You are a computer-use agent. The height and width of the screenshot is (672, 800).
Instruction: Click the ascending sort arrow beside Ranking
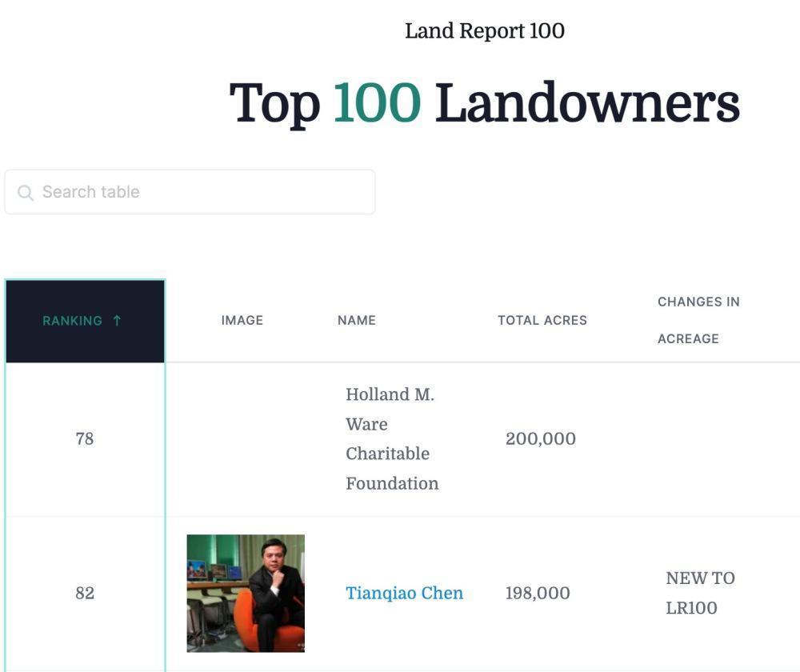click(117, 321)
